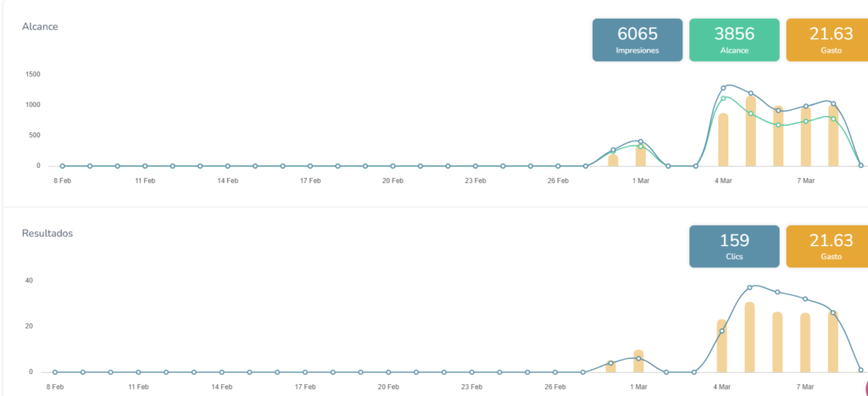Select the 1 Mar impressions point in Alcance chart
The image size is (868, 396).
(x=641, y=142)
